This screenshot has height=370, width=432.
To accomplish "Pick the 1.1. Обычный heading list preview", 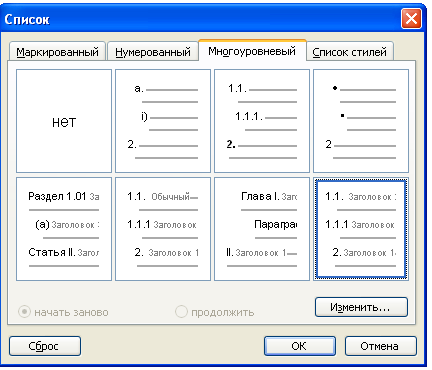I will click(163, 229).
